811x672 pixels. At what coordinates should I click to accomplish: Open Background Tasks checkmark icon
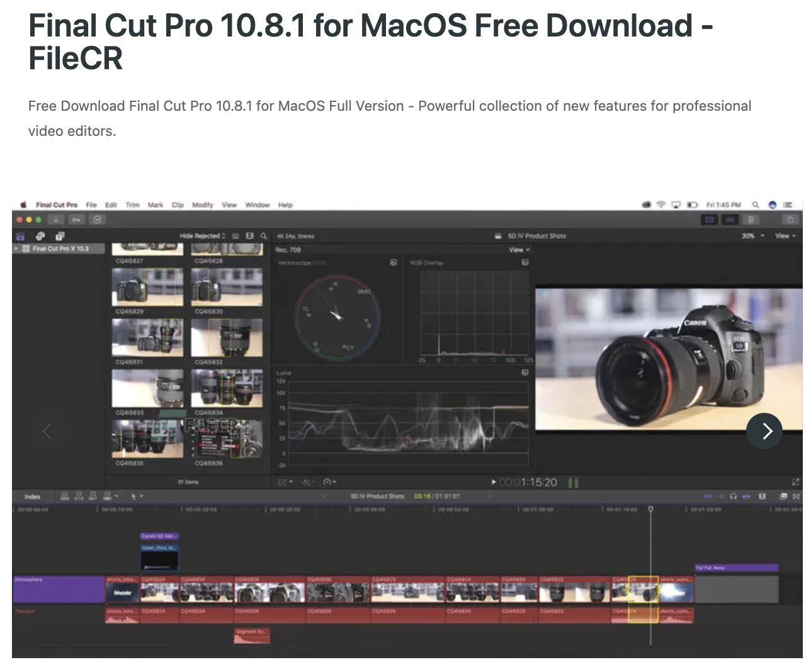tap(98, 220)
